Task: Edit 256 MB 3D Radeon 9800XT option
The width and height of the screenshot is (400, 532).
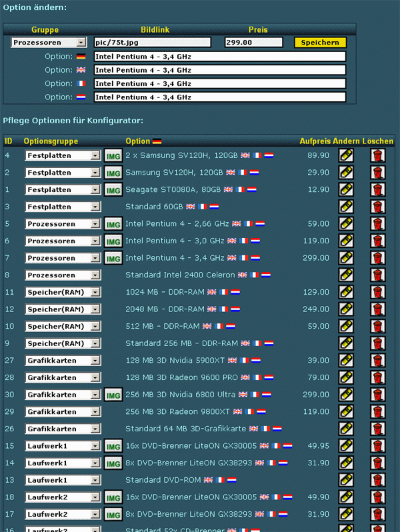Action: (346, 411)
